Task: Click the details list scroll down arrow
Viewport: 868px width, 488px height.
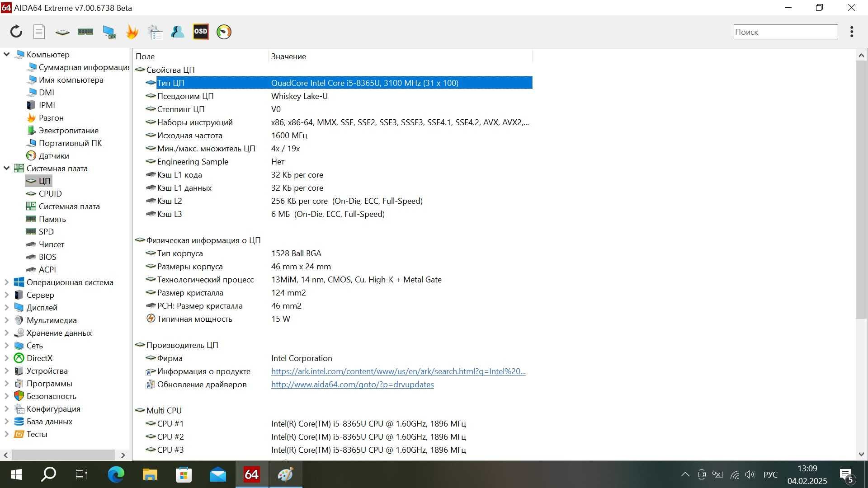Action: [861, 454]
